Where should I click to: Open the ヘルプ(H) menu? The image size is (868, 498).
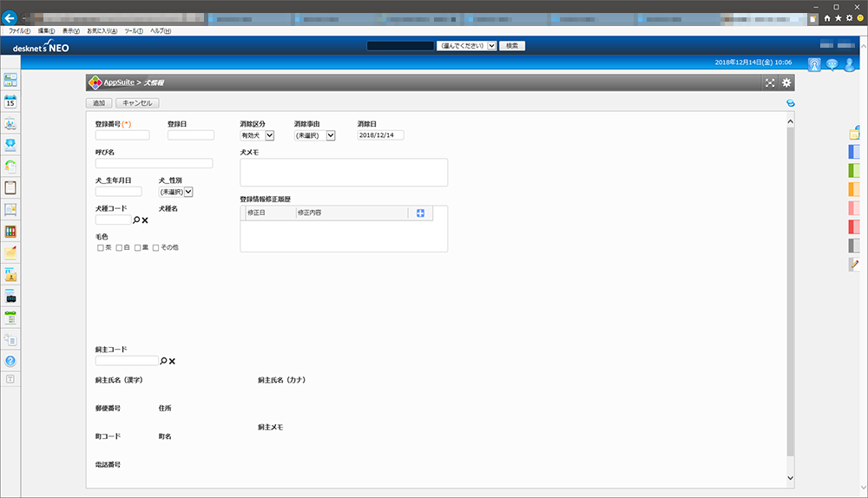[161, 30]
